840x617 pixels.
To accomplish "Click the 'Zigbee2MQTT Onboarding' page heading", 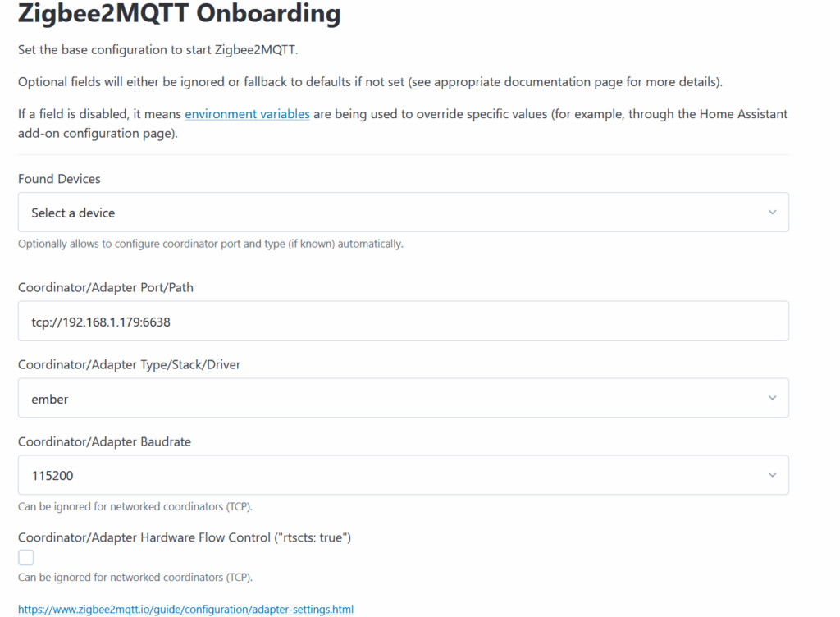I will (179, 14).
